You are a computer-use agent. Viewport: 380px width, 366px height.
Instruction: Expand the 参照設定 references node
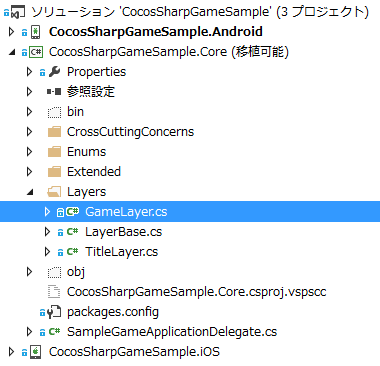29,92
